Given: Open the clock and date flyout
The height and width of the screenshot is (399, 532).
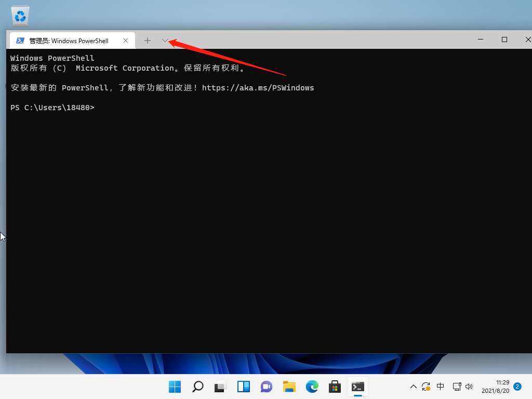Looking at the screenshot, I should pyautogui.click(x=495, y=387).
